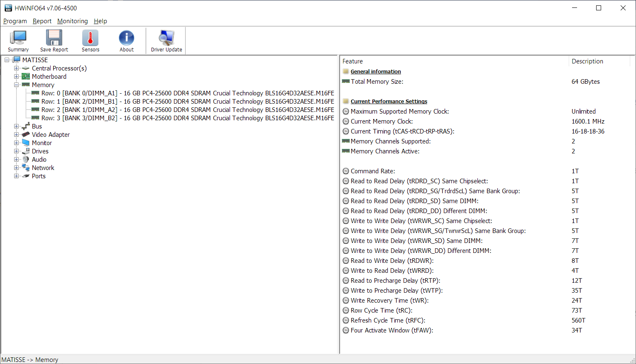636x364 pixels.
Task: Open the Monitoring menu
Action: point(73,21)
